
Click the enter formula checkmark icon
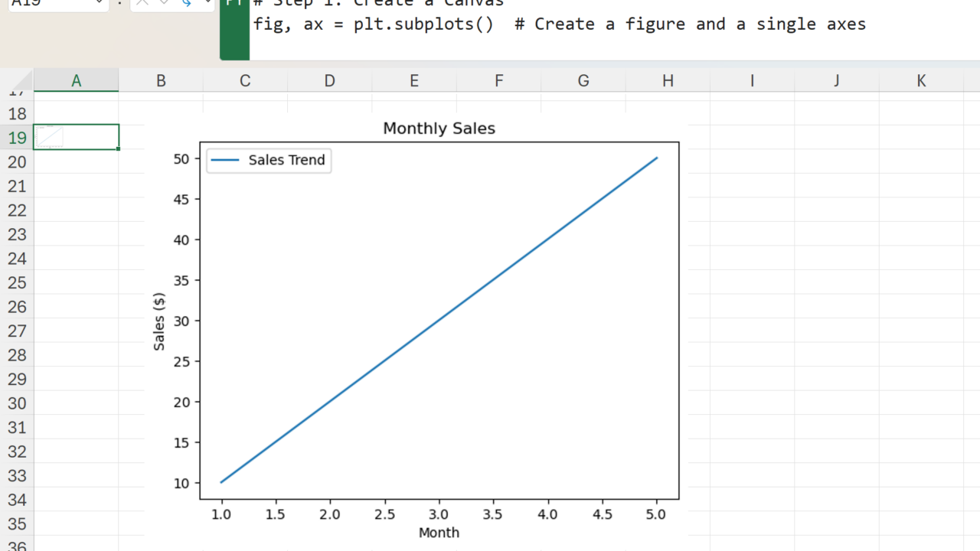tap(163, 3)
